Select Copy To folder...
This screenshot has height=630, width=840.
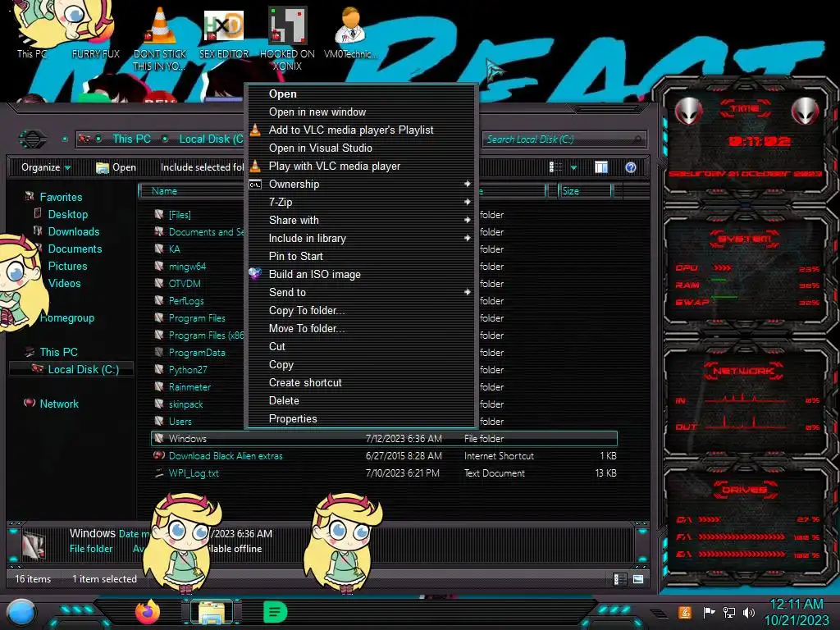pyautogui.click(x=362, y=311)
